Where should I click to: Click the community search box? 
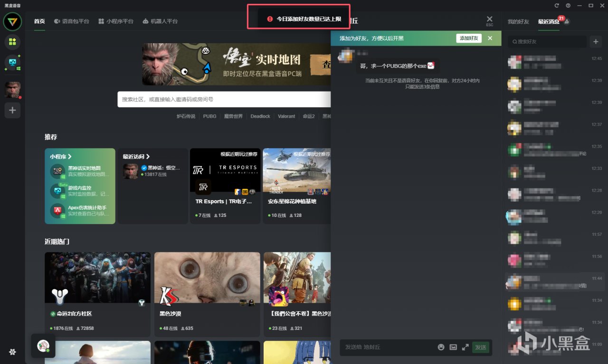click(x=224, y=99)
